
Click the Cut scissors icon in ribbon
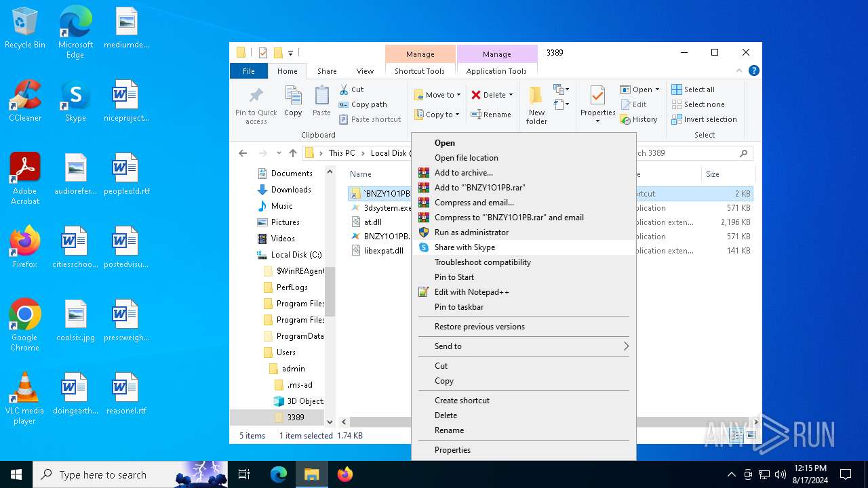point(342,89)
